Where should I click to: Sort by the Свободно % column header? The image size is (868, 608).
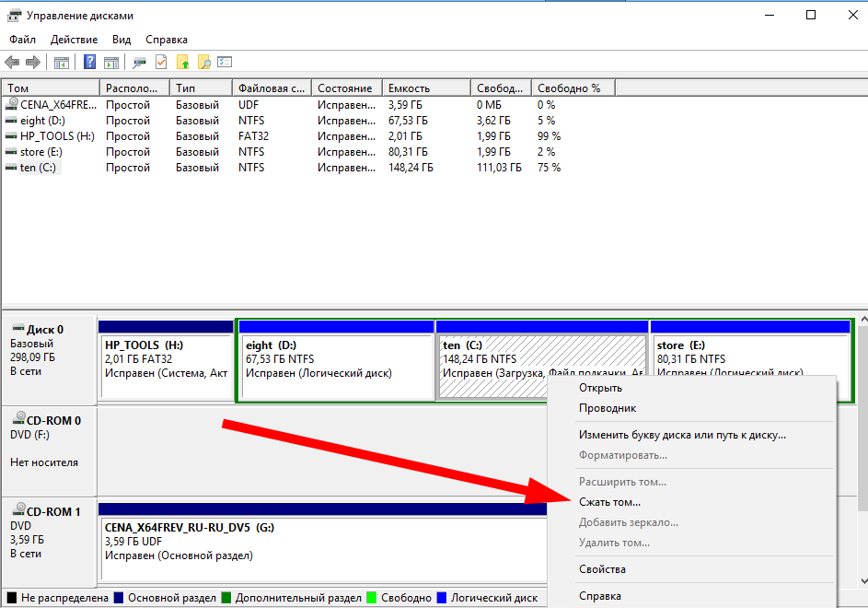pos(573,88)
